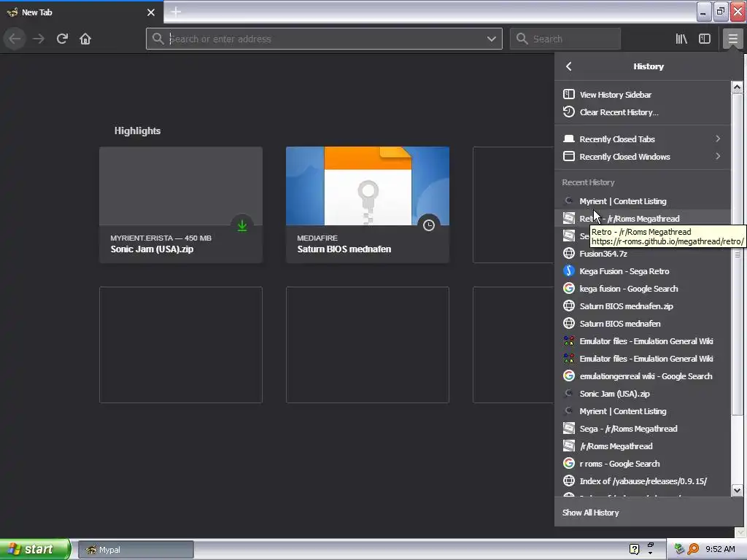This screenshot has width=747, height=560.
Task: Click history panel scrollbar down arrow
Action: (x=737, y=491)
